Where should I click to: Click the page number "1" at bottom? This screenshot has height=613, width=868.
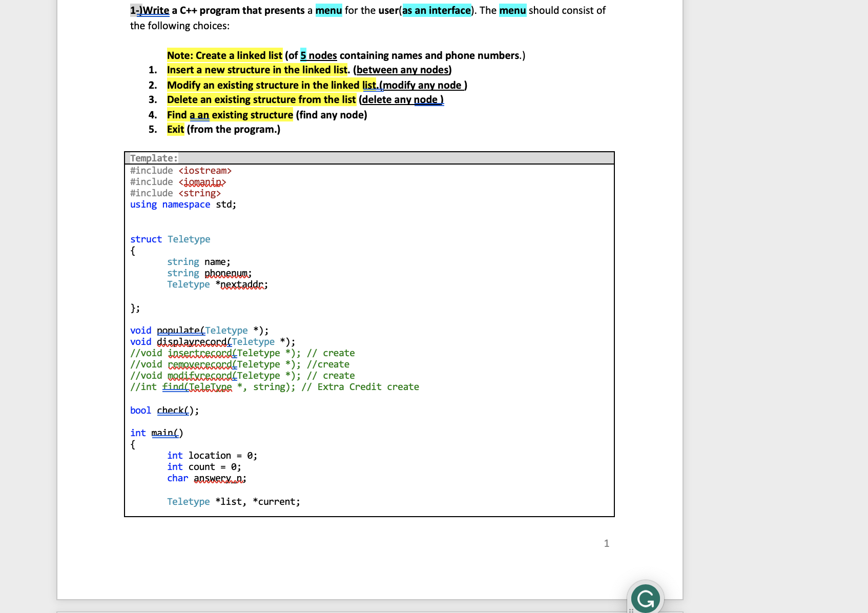pos(607,543)
